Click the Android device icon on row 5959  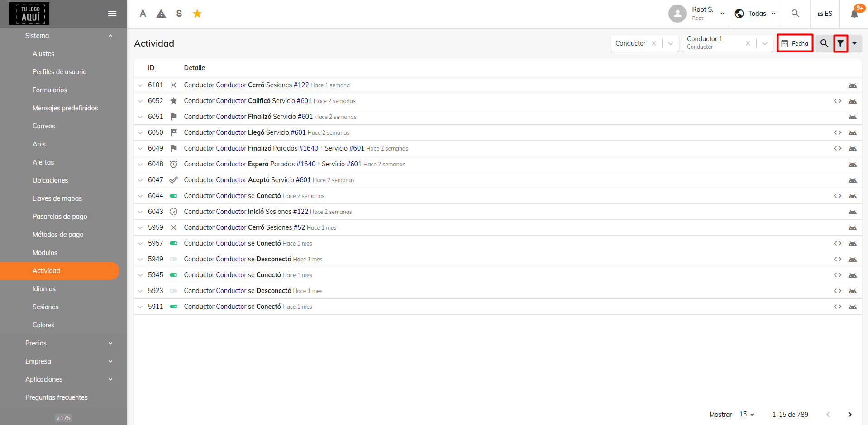point(853,228)
